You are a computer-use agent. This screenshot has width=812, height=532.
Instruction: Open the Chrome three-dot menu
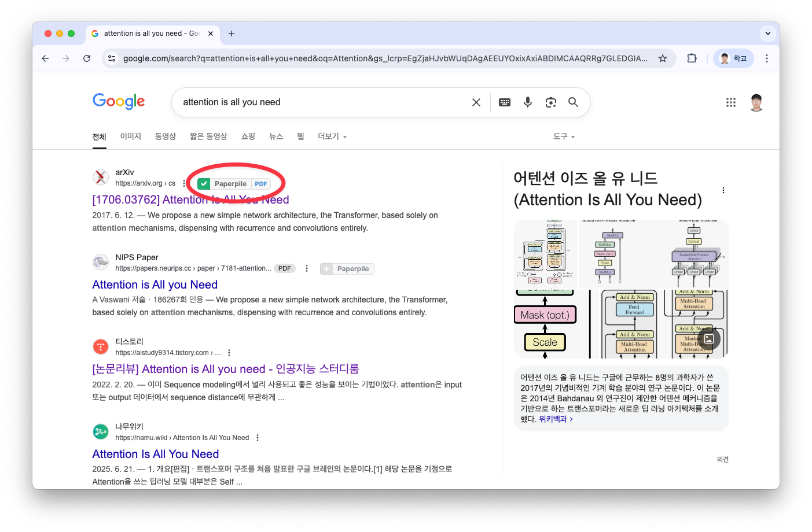point(767,58)
